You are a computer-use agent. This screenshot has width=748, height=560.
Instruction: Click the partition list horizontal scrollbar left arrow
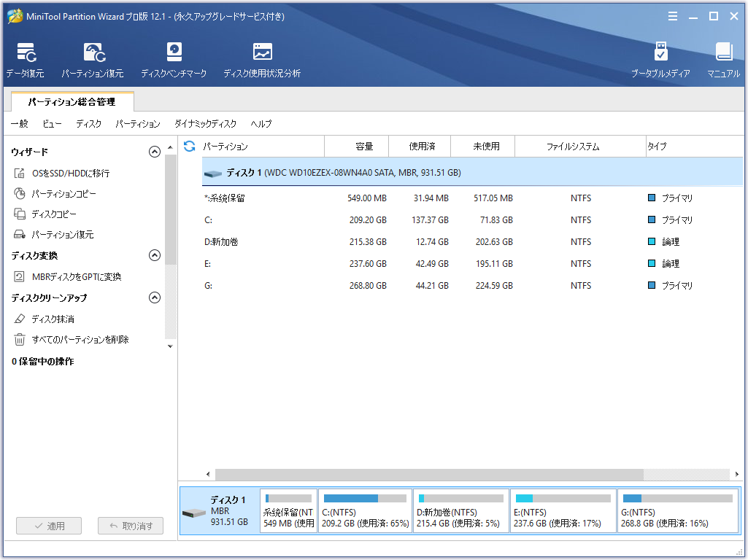point(208,474)
